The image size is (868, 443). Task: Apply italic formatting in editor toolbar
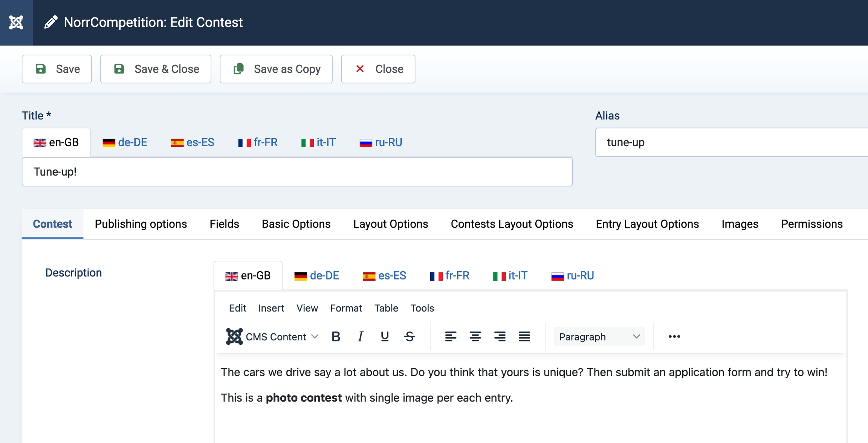tap(360, 336)
